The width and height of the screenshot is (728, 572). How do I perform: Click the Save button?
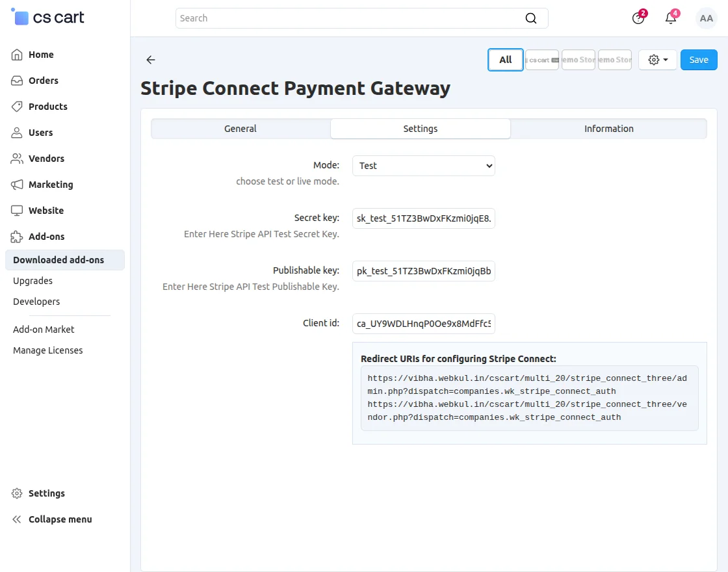point(699,60)
